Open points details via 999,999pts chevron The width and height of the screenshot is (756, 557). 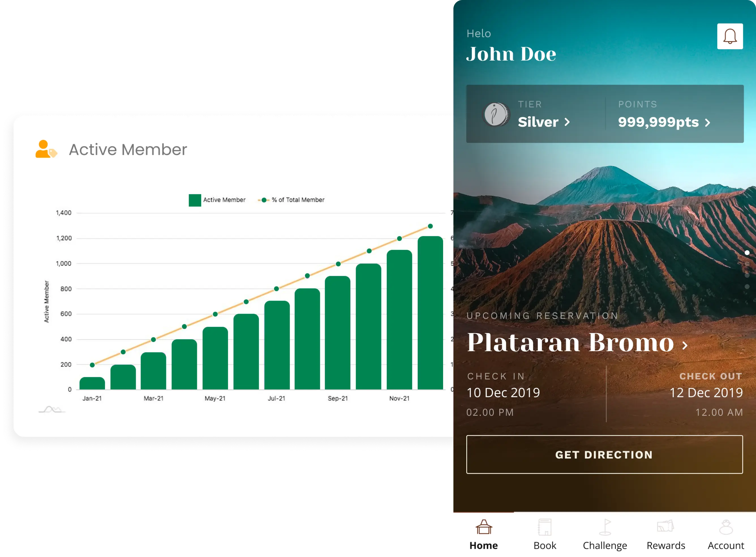click(x=707, y=122)
